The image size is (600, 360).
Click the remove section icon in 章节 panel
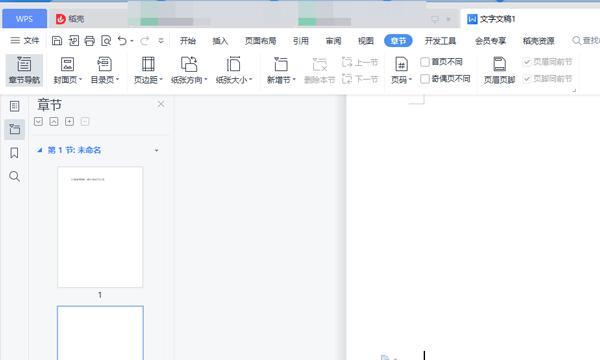(x=85, y=122)
